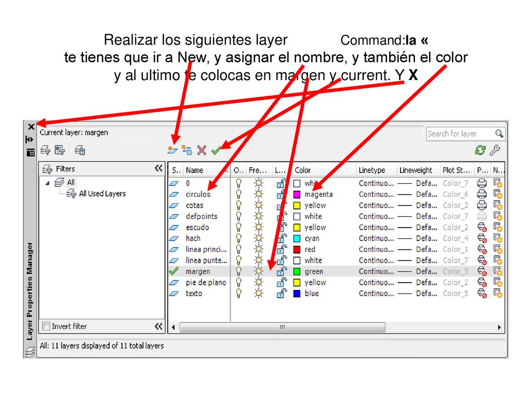Click the horizontal scrollbar thumb
The width and height of the screenshot is (532, 399).
[x=282, y=327]
